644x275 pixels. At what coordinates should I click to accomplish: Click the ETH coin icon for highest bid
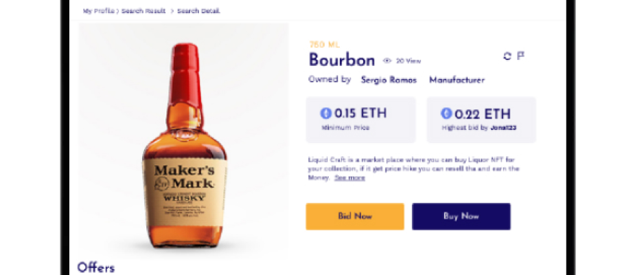click(446, 113)
